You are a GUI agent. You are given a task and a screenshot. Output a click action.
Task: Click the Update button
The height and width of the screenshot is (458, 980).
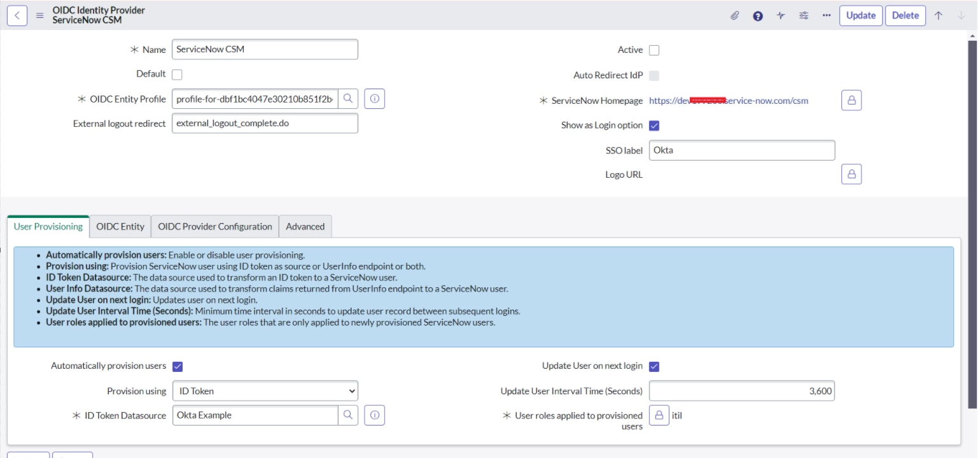tap(860, 15)
